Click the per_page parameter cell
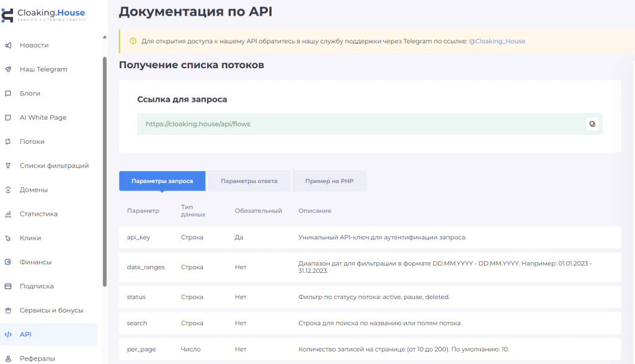 click(141, 349)
